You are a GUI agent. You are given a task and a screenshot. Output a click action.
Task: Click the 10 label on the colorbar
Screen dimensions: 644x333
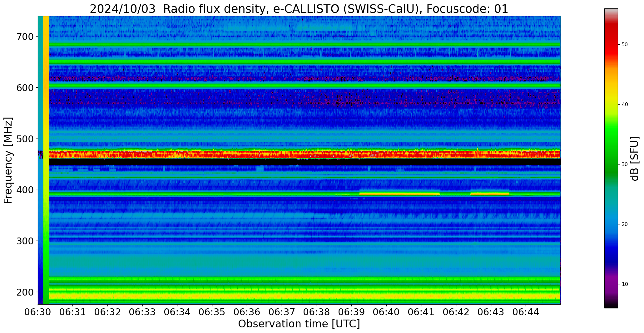[625, 284]
